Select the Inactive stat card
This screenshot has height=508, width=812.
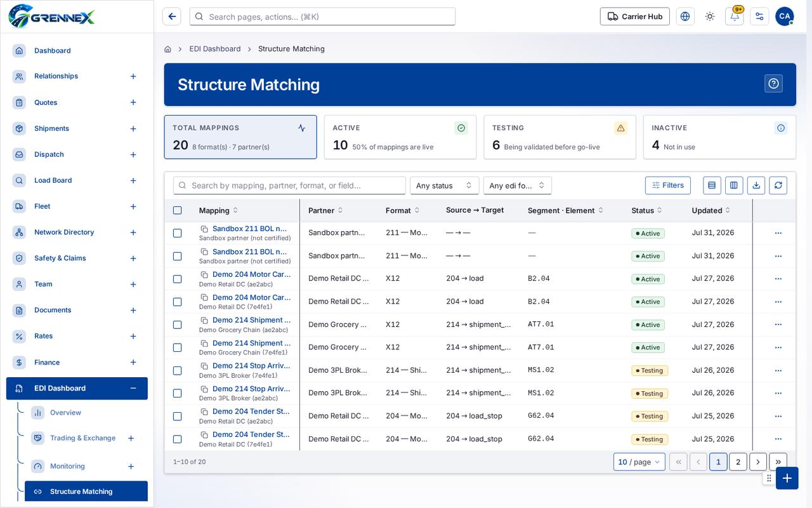pyautogui.click(x=719, y=137)
